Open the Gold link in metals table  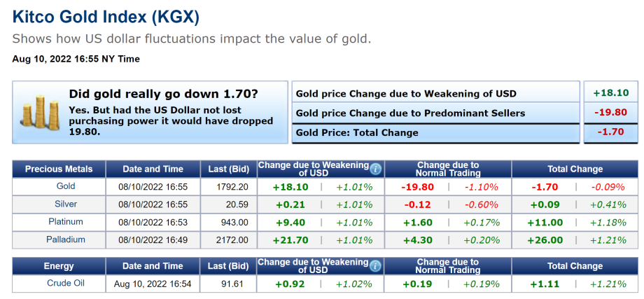66,186
